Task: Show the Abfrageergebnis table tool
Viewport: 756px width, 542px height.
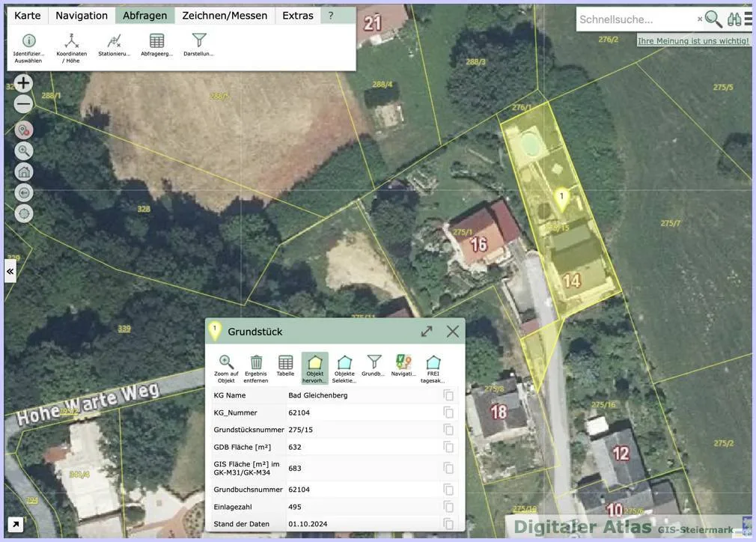Action: 156,46
